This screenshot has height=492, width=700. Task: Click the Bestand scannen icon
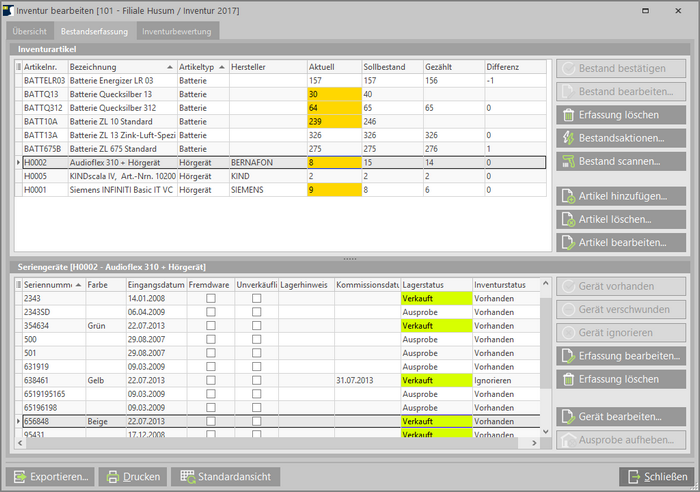pos(566,161)
